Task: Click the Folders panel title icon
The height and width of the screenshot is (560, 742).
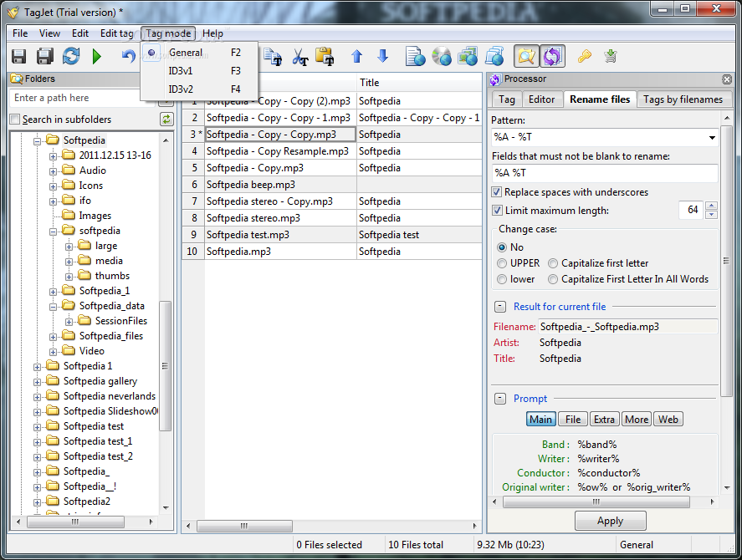Action: click(x=17, y=79)
